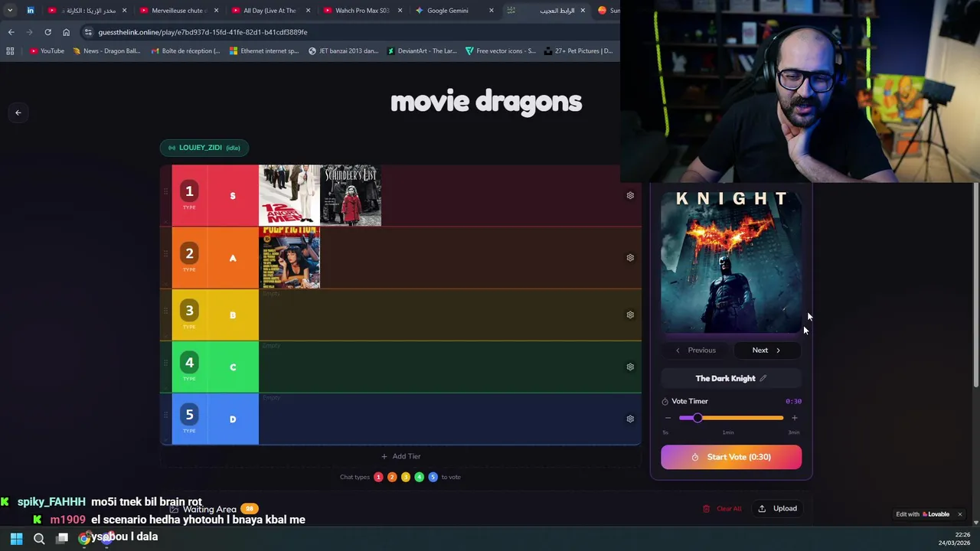Click the green C tier label
980x551 pixels.
233,367
